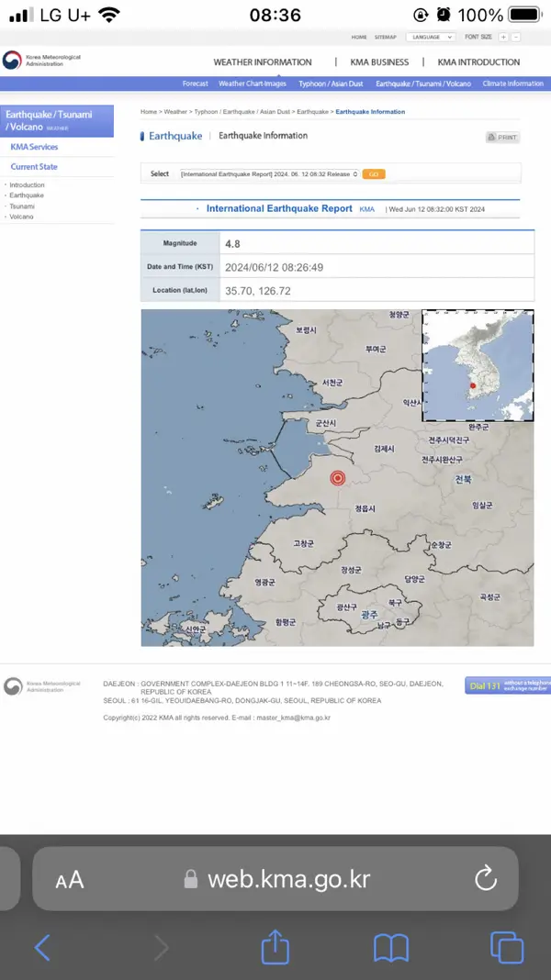Click the date value 2024/06/12 08:26:49

click(274, 268)
